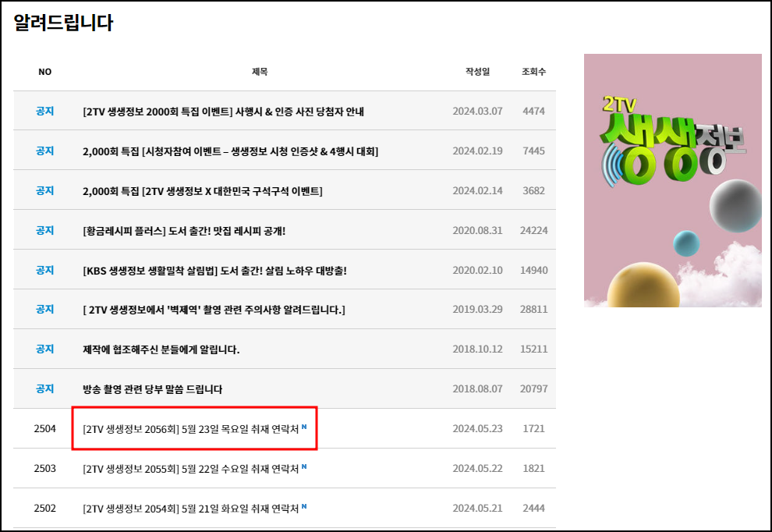Click the new-post N icon on post 2502
The height and width of the screenshot is (532, 772).
pos(304,506)
